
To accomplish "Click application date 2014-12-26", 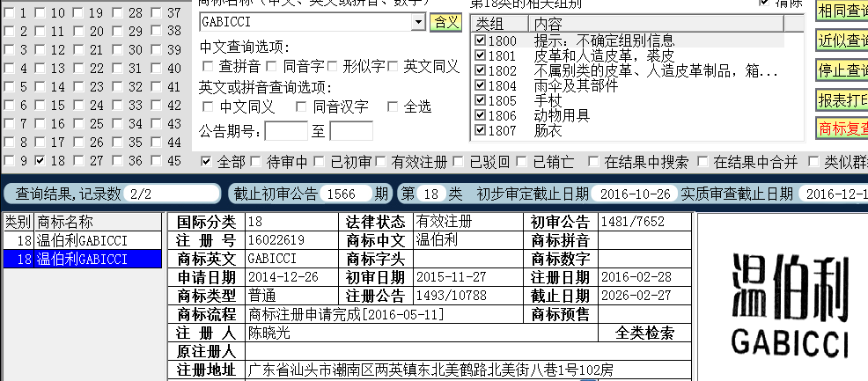I will click(x=283, y=277).
